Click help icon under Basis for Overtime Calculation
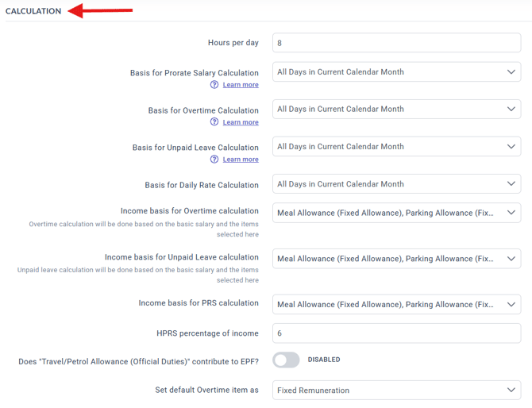Image resolution: width=532 pixels, height=408 pixels. coord(214,122)
